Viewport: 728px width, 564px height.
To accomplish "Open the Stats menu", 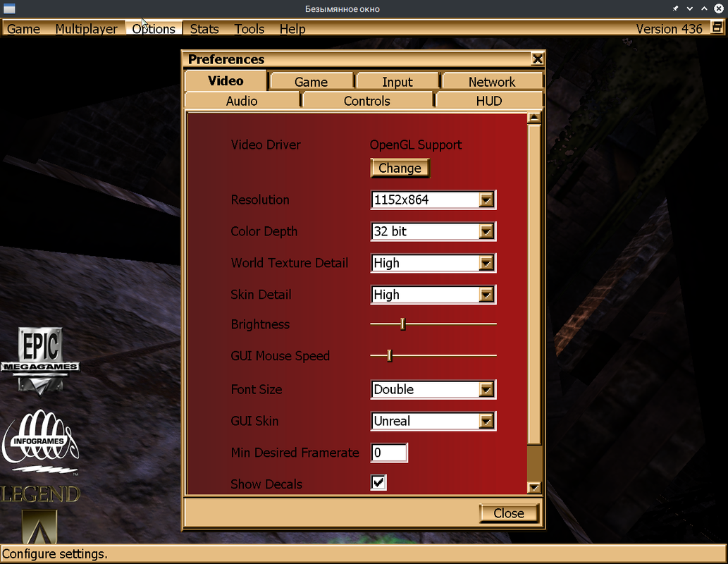I will [204, 29].
